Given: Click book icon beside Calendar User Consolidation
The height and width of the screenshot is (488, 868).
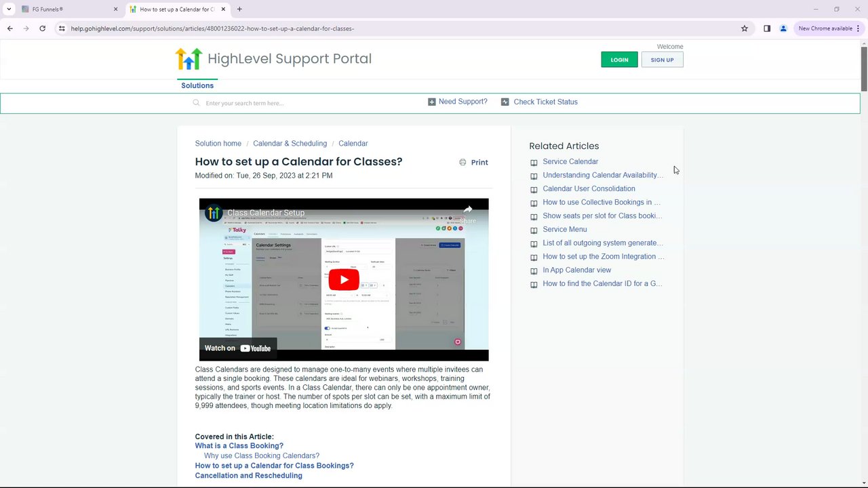Looking at the screenshot, I should [x=534, y=190].
